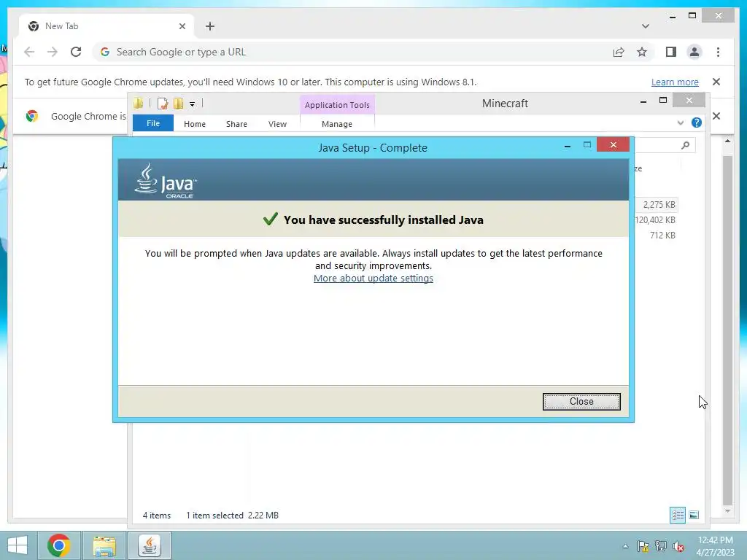This screenshot has width=747, height=560.
Task: Open More about update settings link
Action: pos(373,278)
